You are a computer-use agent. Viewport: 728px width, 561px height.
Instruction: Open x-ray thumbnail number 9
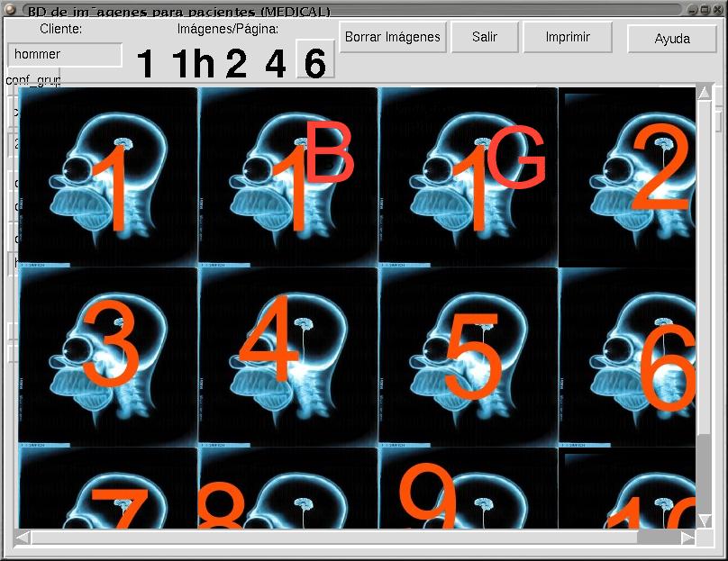coord(468,488)
